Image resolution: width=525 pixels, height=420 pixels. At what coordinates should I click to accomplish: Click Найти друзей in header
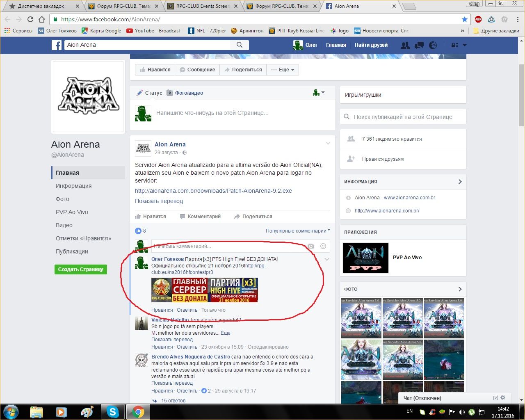[371, 45]
